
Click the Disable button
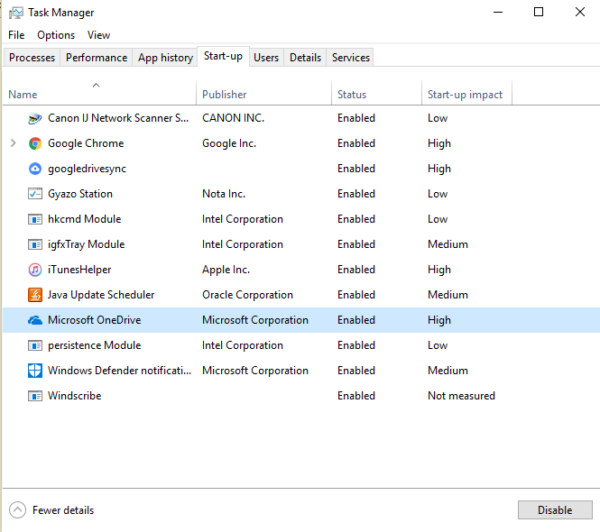click(x=555, y=510)
